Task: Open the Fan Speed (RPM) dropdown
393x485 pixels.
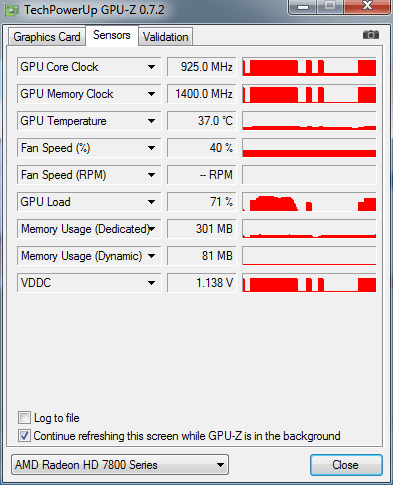Action: 151,175
